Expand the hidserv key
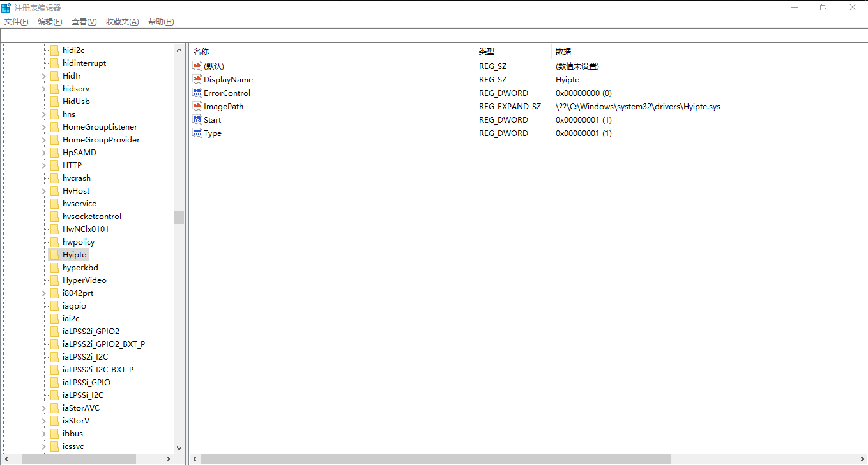 [x=43, y=88]
